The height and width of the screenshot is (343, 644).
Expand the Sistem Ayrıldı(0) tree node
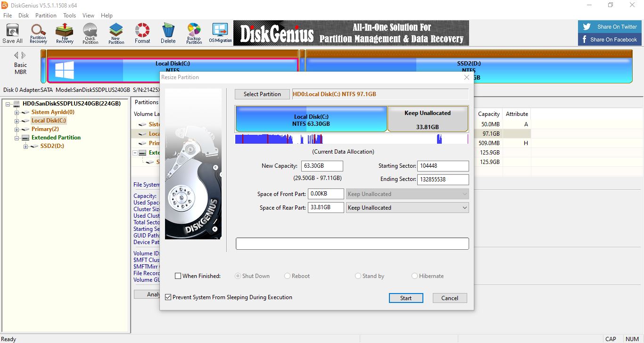17,113
